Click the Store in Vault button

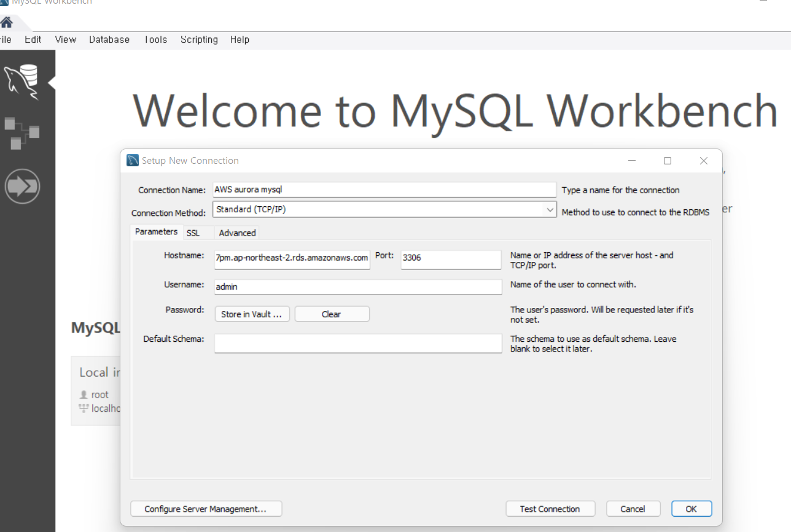tap(251, 314)
